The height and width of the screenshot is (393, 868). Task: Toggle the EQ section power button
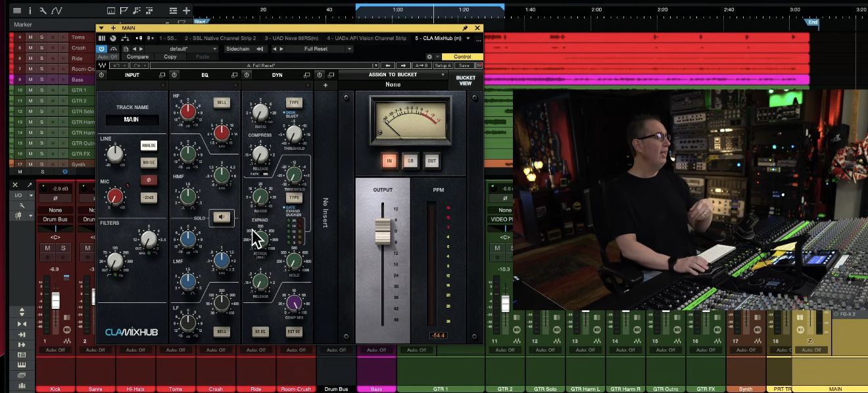pyautogui.click(x=174, y=75)
